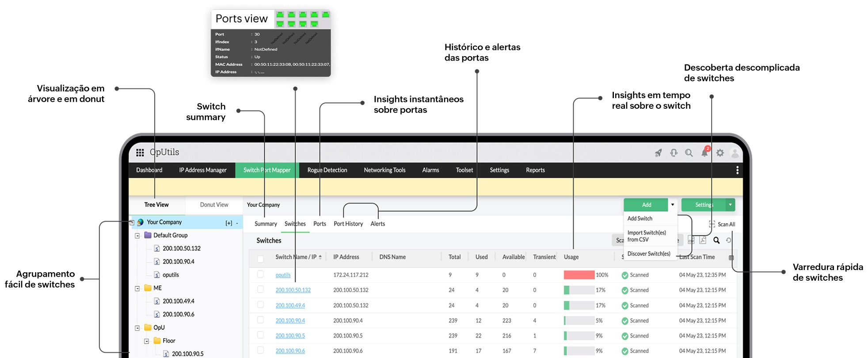The height and width of the screenshot is (358, 868).
Task: Select oputils in the tree view
Action: (171, 275)
